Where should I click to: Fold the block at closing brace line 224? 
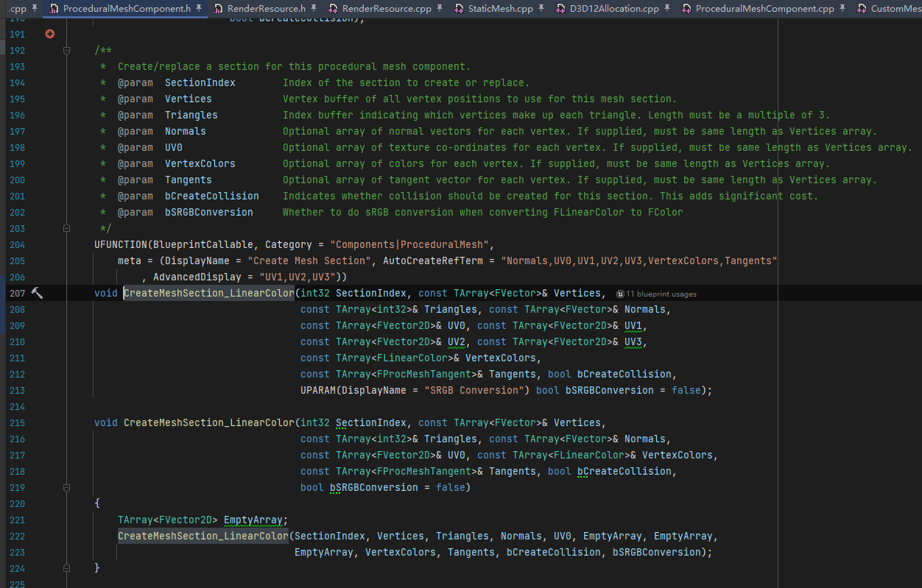66,568
